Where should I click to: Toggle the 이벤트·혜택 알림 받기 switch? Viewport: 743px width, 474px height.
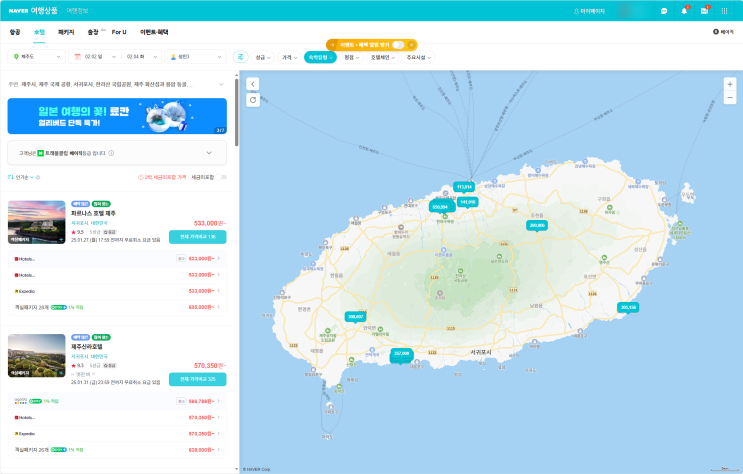click(x=398, y=45)
